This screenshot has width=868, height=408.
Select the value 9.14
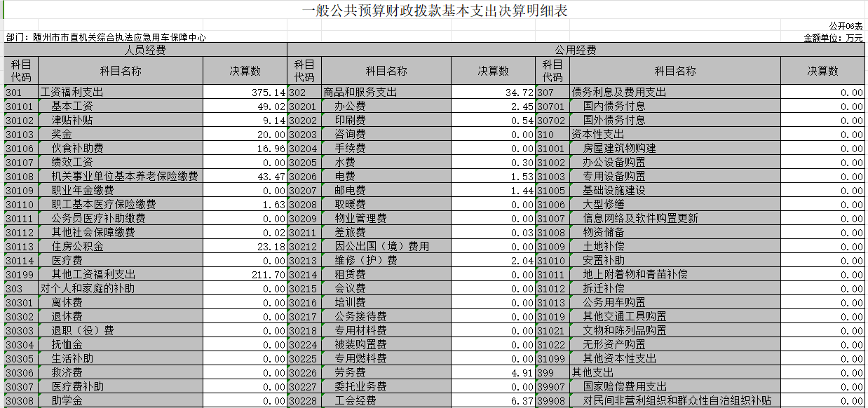pyautogui.click(x=245, y=120)
